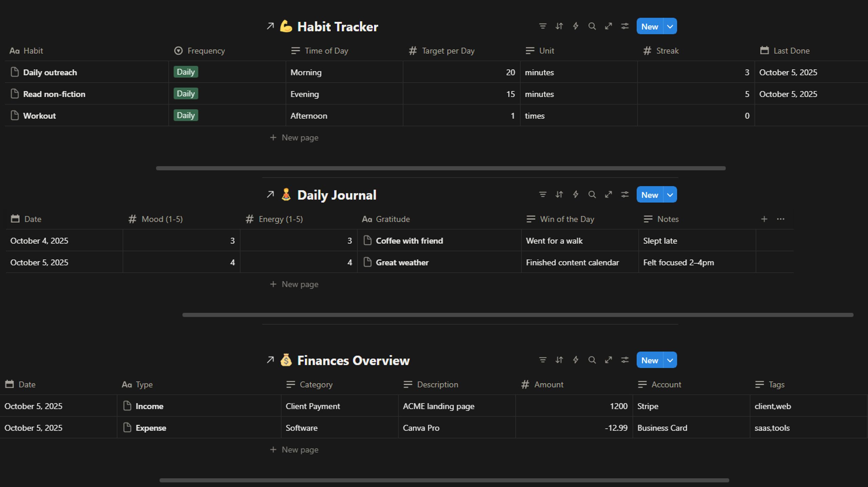Expand Daily Journal to full page

(608, 194)
